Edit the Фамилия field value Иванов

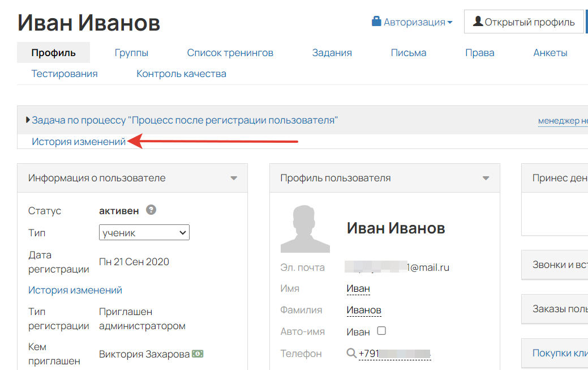363,309
